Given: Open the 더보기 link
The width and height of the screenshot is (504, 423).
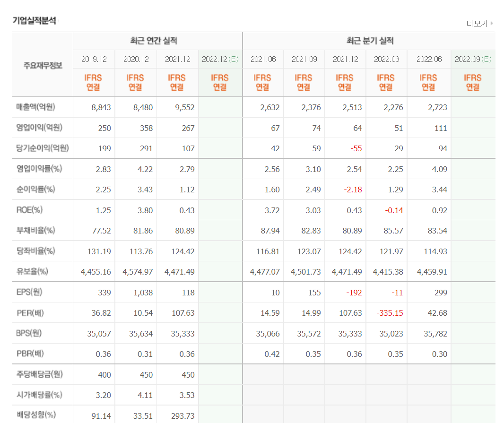Looking at the screenshot, I should pyautogui.click(x=479, y=24).
